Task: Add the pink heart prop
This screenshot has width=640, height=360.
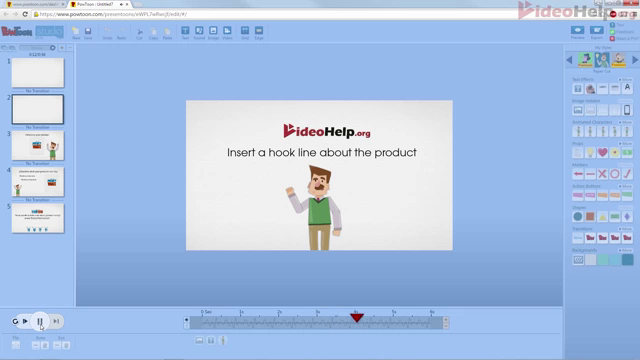Action: coord(602,153)
